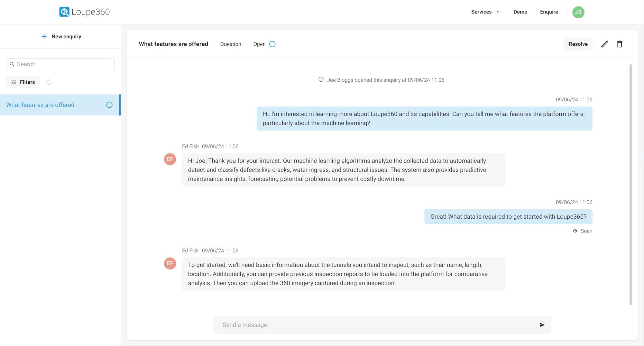Click the 'Question' enquiry type label
644x346 pixels.
tap(231, 44)
